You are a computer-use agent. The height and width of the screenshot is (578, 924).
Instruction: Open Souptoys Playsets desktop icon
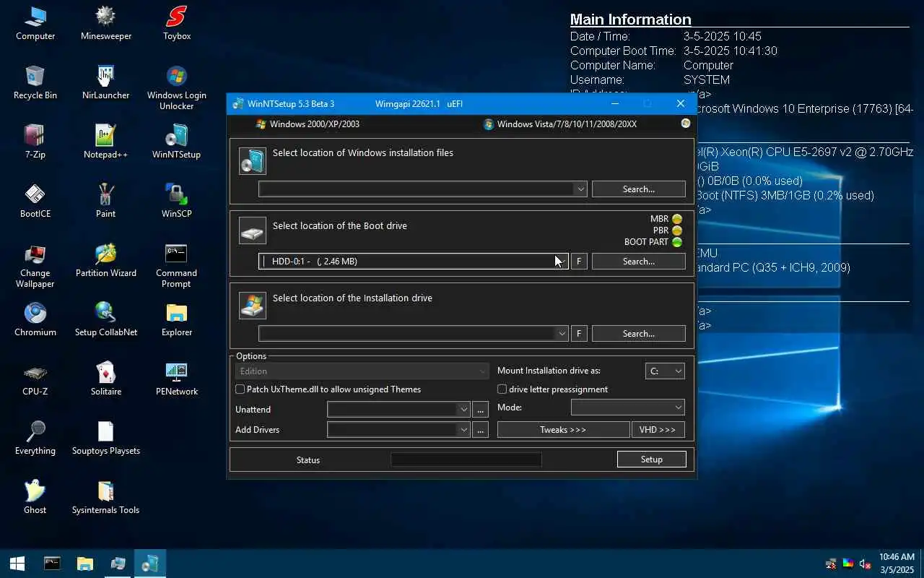105,438
